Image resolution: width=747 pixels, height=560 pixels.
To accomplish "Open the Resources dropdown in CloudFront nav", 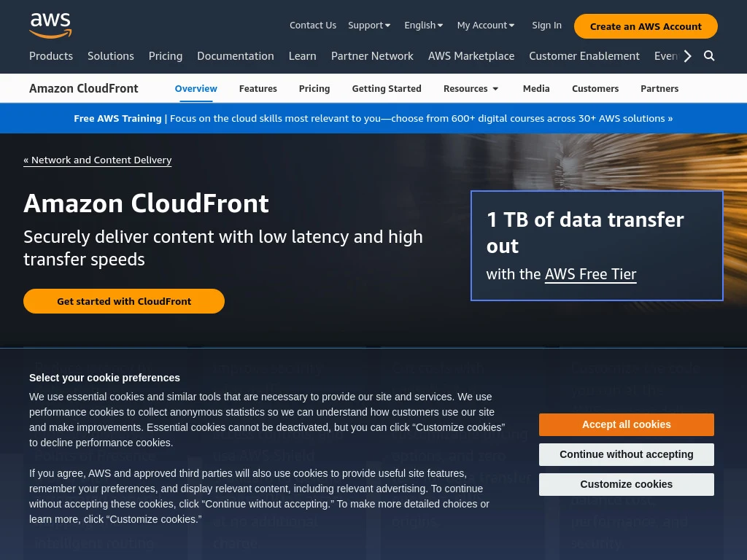I will click(471, 88).
